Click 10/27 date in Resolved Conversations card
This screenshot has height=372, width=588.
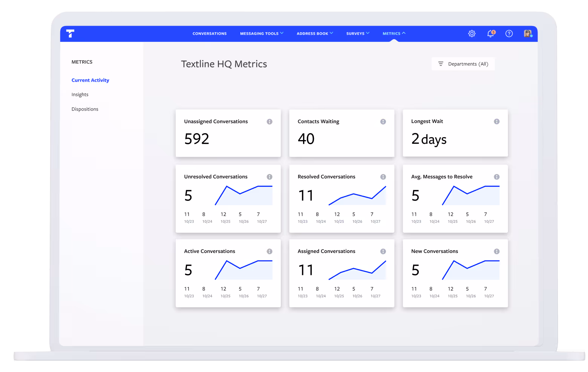(375, 221)
